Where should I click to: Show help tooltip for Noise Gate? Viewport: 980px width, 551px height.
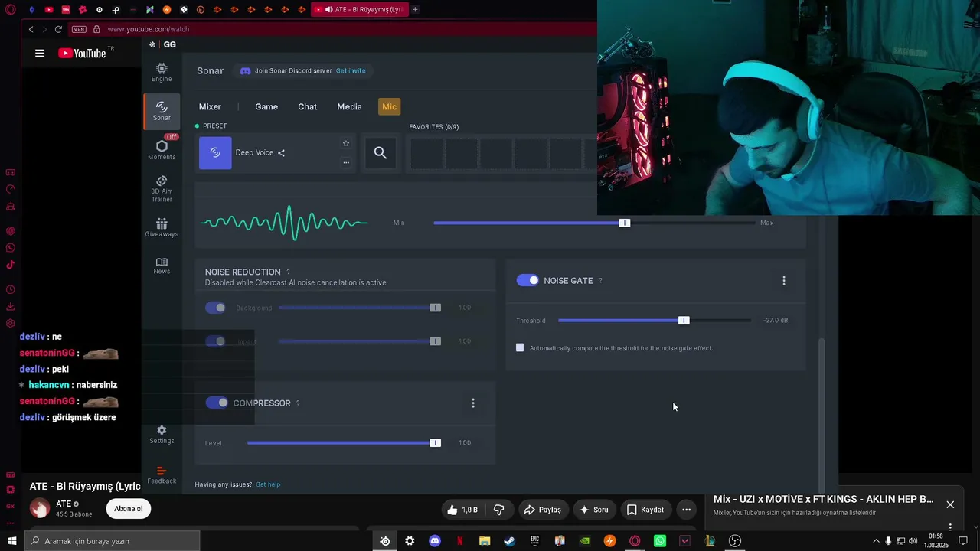point(600,281)
